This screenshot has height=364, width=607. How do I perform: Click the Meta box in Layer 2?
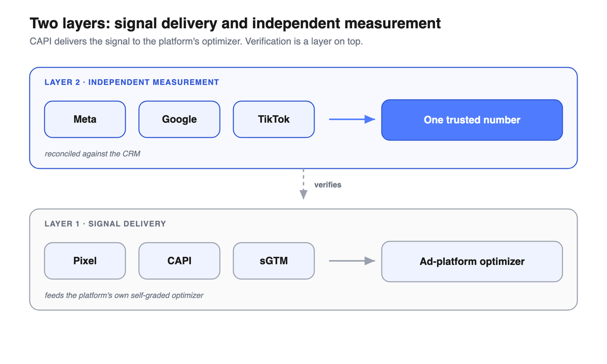85,119
